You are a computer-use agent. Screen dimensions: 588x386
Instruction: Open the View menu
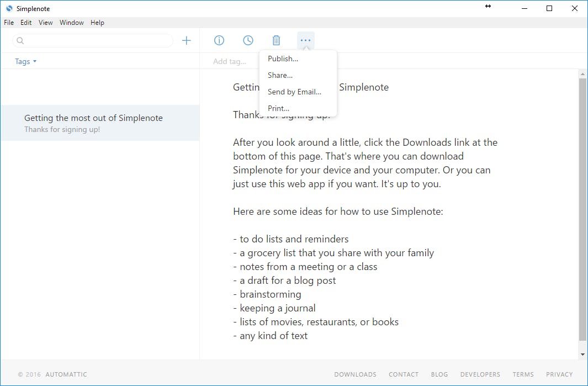coord(46,23)
